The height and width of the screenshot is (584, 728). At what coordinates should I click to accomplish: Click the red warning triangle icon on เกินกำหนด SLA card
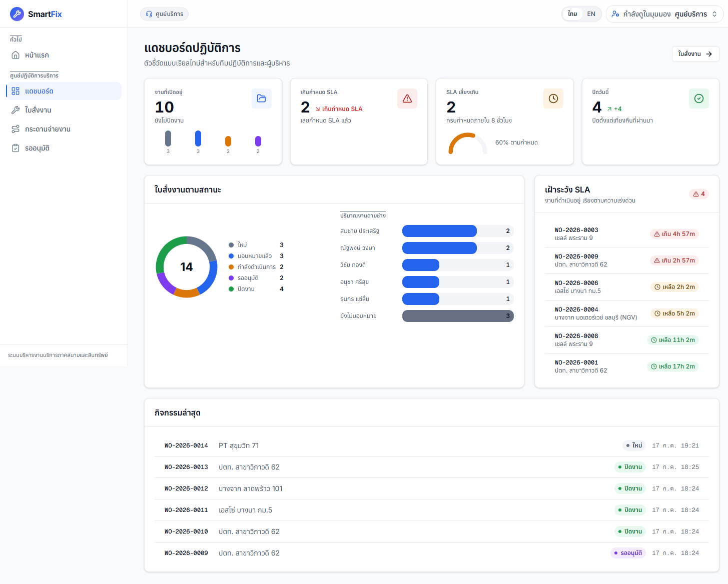[x=407, y=98]
